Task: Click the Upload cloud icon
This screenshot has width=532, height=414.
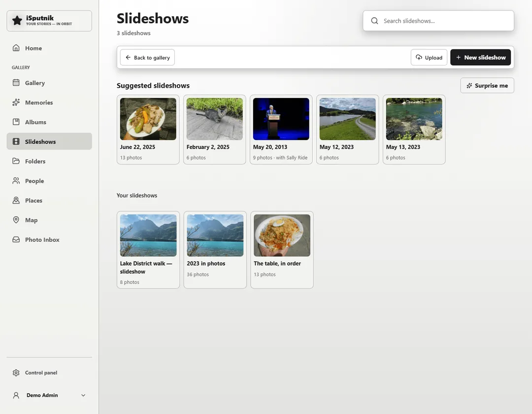Action: point(419,57)
